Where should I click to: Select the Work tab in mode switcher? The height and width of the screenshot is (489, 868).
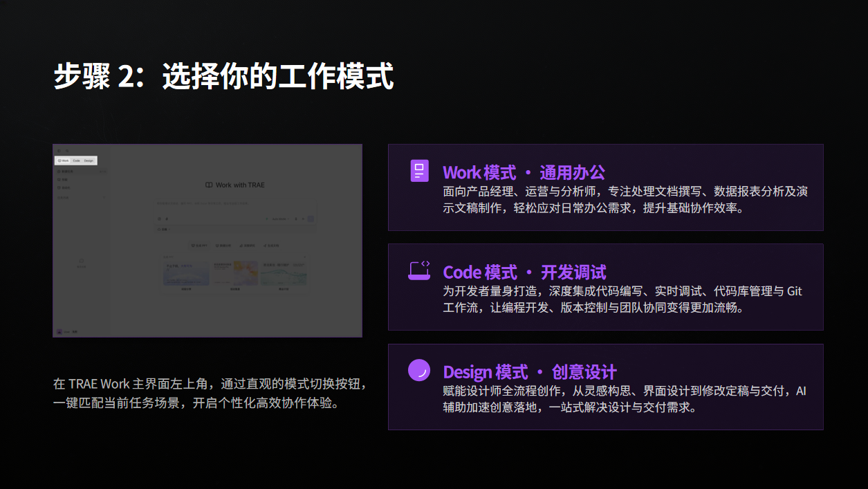point(64,160)
